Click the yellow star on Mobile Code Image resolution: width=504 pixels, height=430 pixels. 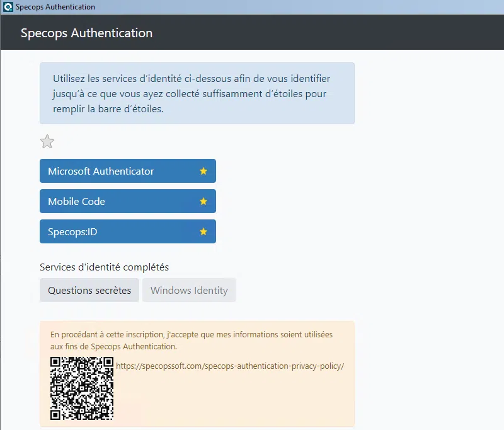203,201
